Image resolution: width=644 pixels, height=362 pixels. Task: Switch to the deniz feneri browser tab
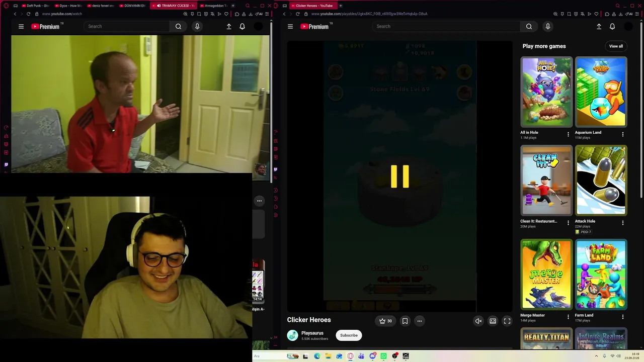coord(101,6)
